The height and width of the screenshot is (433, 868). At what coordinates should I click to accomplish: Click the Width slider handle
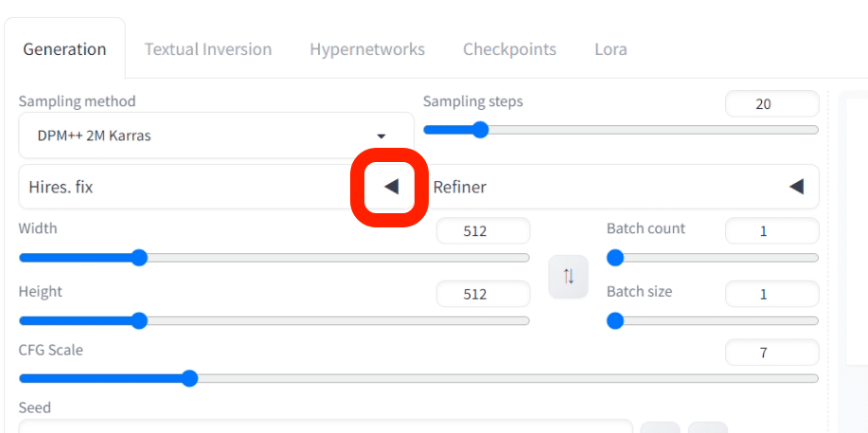(x=139, y=258)
